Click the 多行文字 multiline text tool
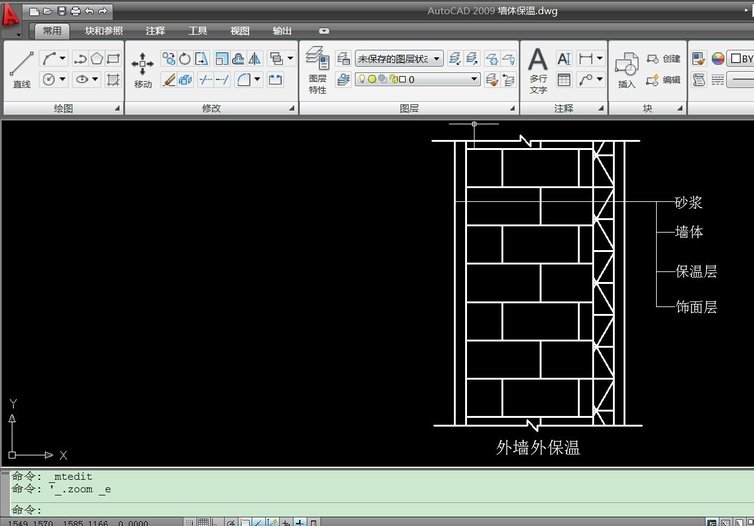 (538, 70)
